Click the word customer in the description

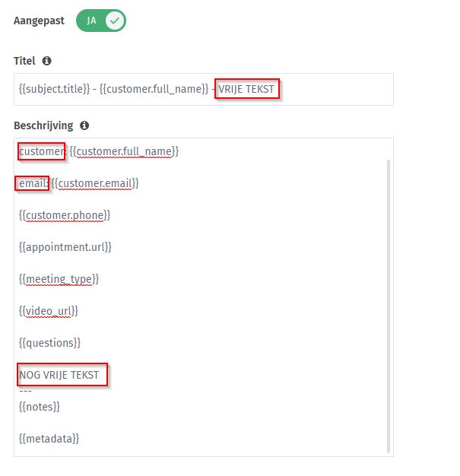pos(42,151)
